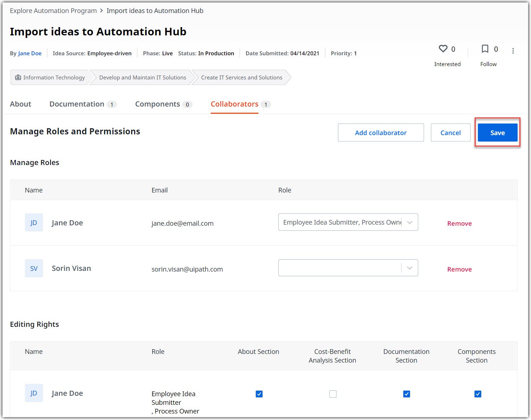This screenshot has width=531, height=420.
Task: Click the breadcrumb chevron after Explore Automation Program
Action: (102, 11)
